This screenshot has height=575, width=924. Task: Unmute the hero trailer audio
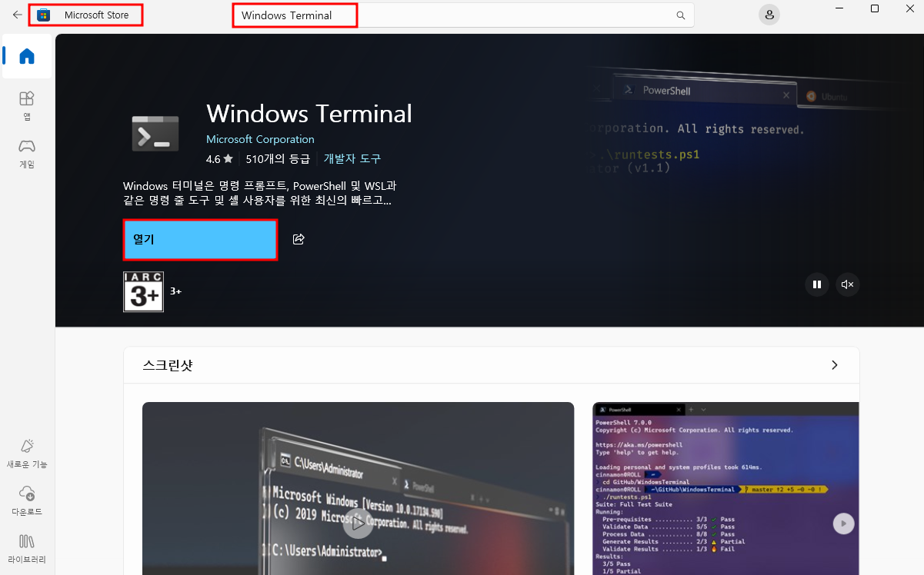(847, 284)
